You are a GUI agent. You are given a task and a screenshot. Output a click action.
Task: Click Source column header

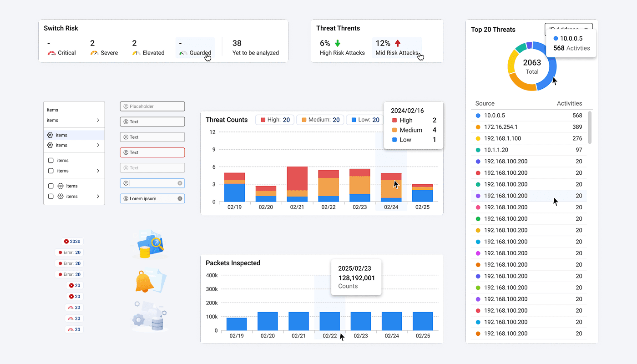pos(485,103)
